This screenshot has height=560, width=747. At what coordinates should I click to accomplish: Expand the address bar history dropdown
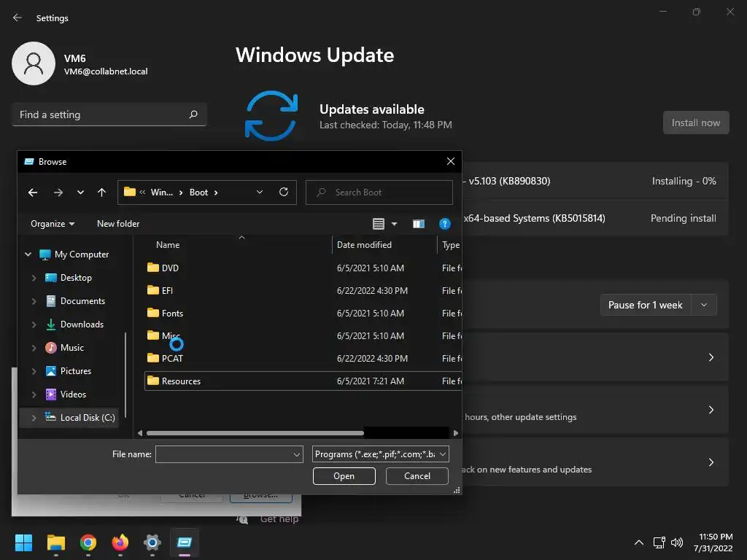pyautogui.click(x=260, y=192)
